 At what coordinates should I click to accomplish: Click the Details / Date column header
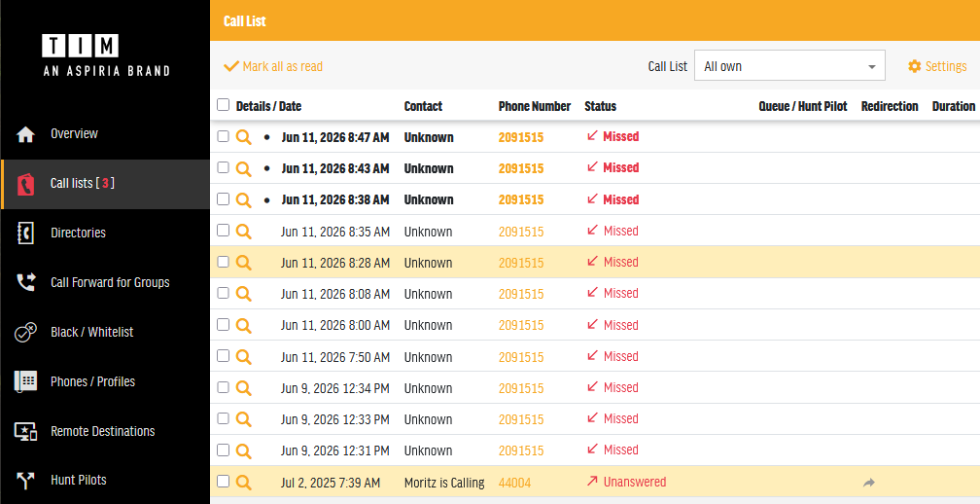(x=268, y=106)
